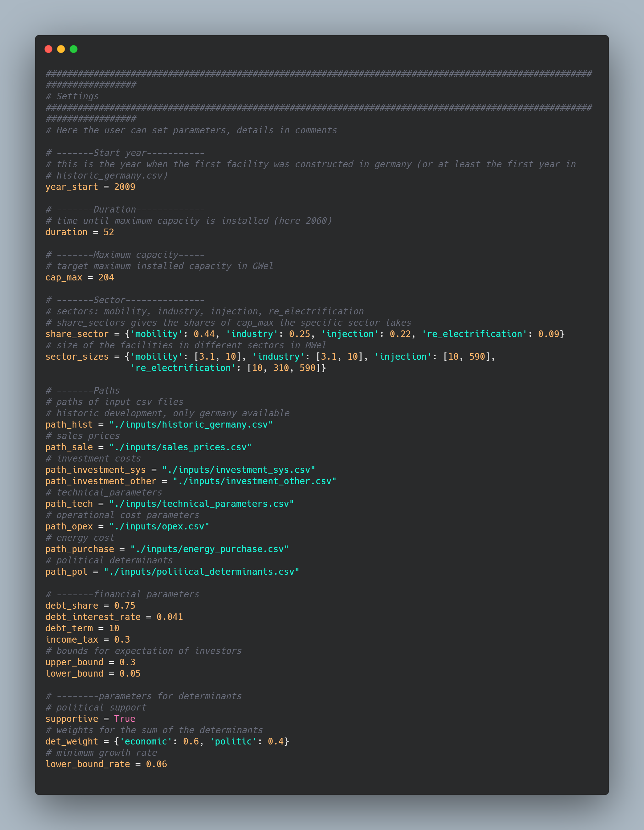
Task: Click the cap_max value 204
Action: [106, 277]
